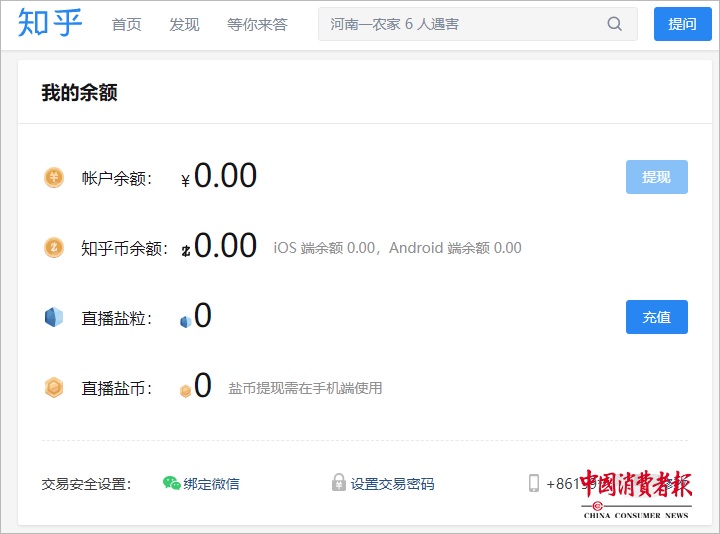Click the blue 直播盐粒 crystal icon
This screenshot has width=720, height=534.
(x=53, y=317)
